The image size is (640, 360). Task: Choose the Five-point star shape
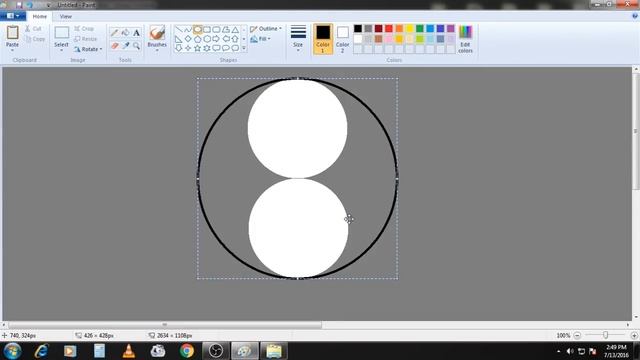tap(198, 48)
